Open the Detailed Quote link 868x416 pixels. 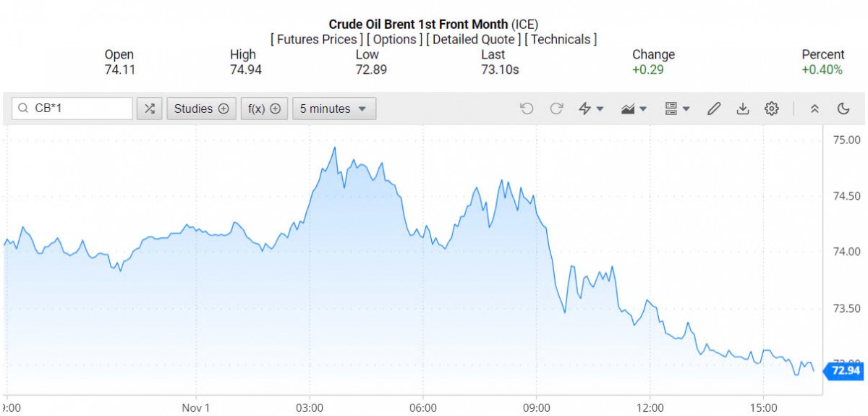click(x=473, y=39)
